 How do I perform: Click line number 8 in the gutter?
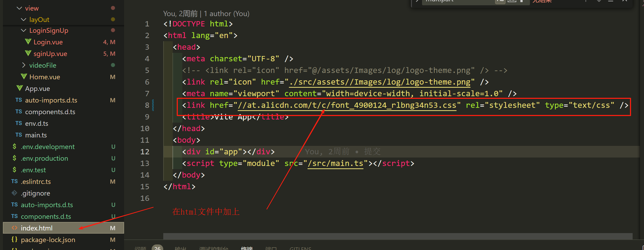[x=147, y=105]
